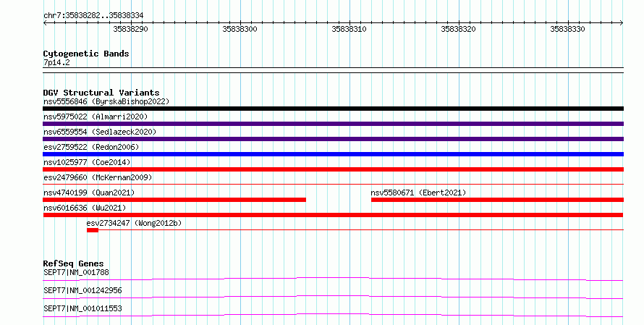The height and width of the screenshot is (325, 644).
Task: Click ruler tick label 35838310
Action: (349, 29)
